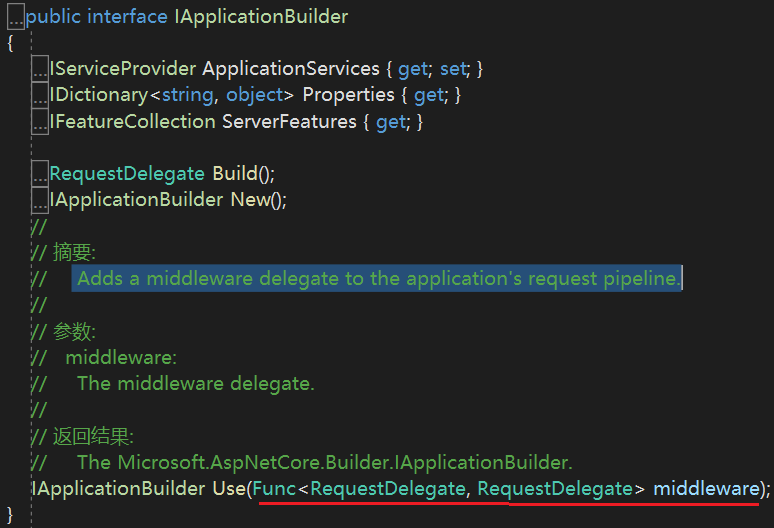The image size is (774, 528).
Task: Click the 摘要: comment heading
Action: coord(74,252)
